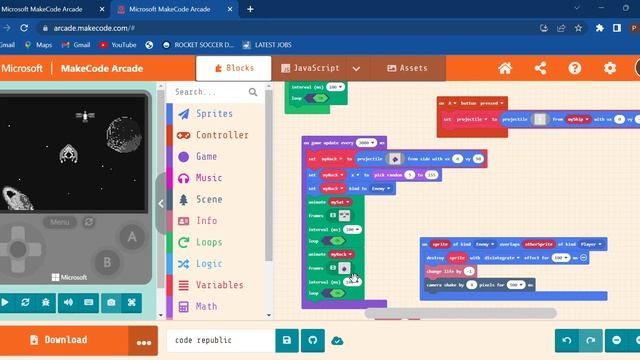640x360 pixels.
Task: Open the camera shake 500 ms dropdown
Action: point(516,285)
